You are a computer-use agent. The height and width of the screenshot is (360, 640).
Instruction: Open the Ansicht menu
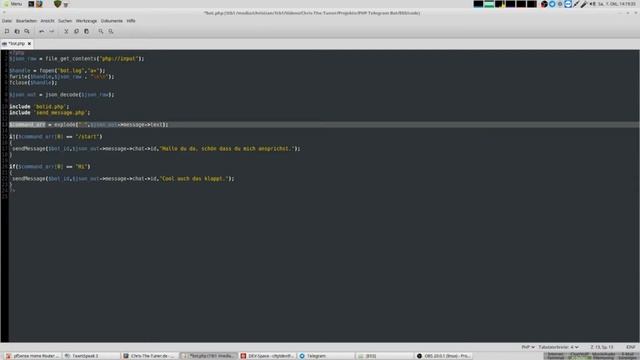pos(47,21)
